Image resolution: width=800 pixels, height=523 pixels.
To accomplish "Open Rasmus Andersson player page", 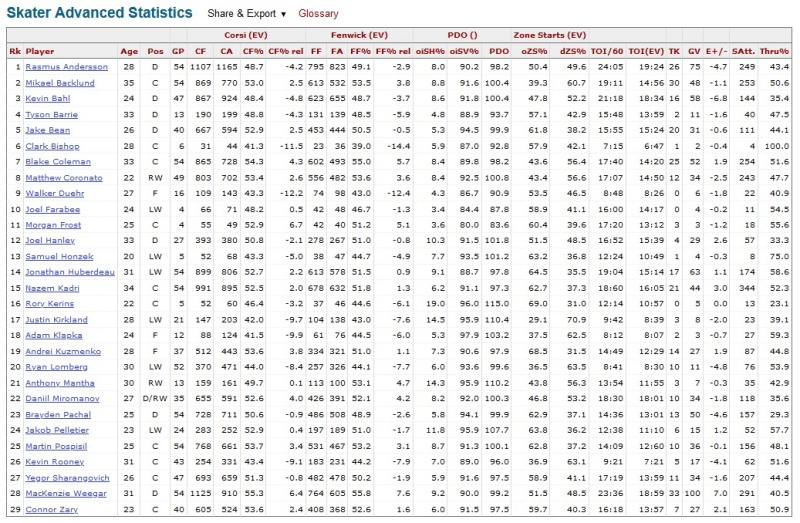I will click(66, 67).
